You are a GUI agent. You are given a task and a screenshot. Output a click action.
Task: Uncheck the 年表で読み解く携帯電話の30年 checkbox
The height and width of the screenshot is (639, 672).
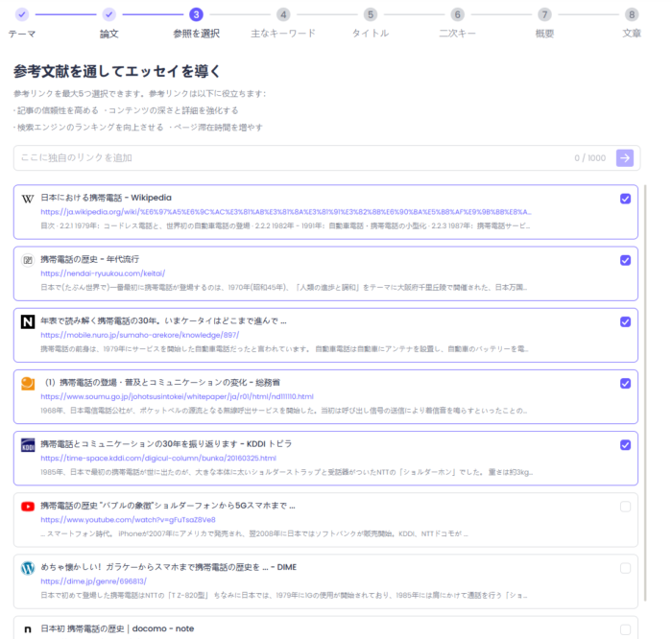(x=625, y=321)
